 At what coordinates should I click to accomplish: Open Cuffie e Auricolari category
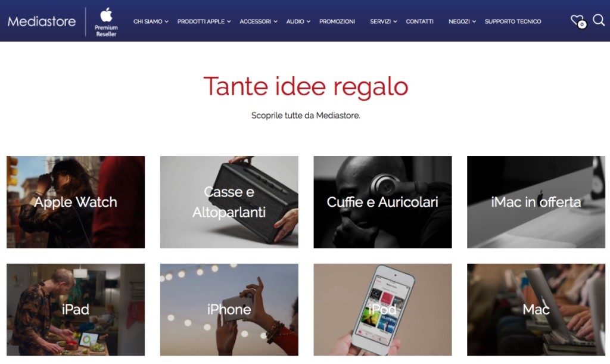tap(383, 202)
